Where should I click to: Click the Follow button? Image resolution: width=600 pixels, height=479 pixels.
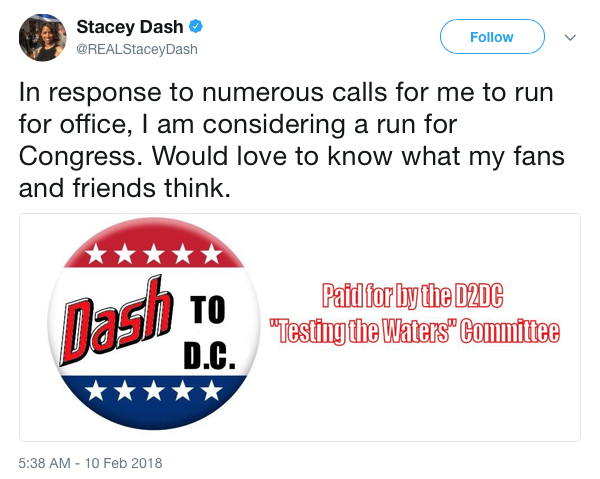coord(492,37)
